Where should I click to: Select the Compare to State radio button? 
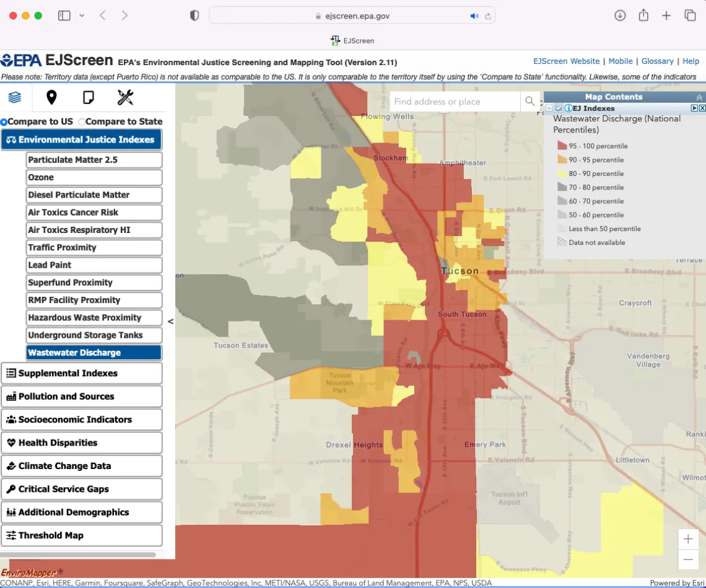tap(82, 121)
